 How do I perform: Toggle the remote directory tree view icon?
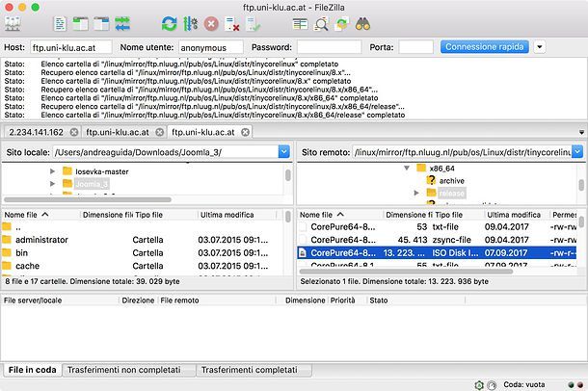click(x=101, y=24)
